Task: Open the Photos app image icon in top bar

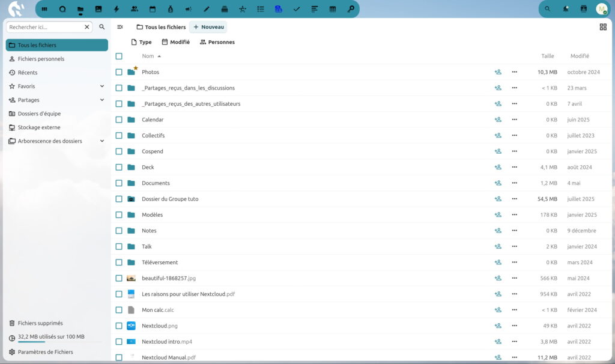Action: pos(98,9)
